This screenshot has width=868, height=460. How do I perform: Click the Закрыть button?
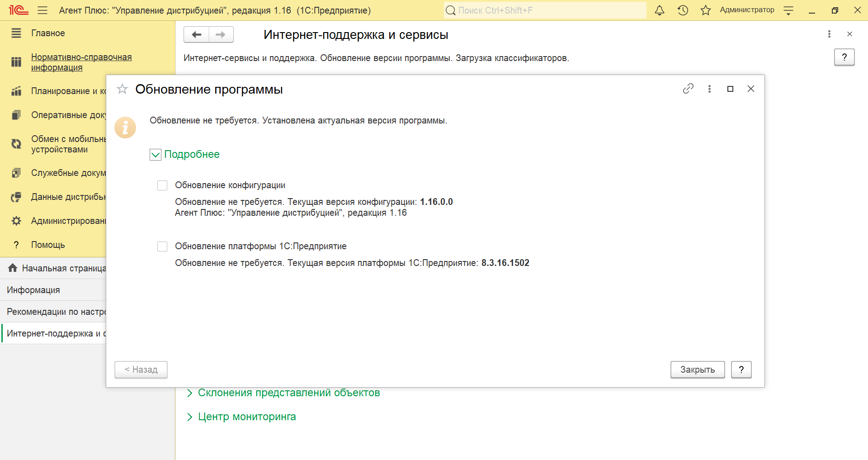698,370
